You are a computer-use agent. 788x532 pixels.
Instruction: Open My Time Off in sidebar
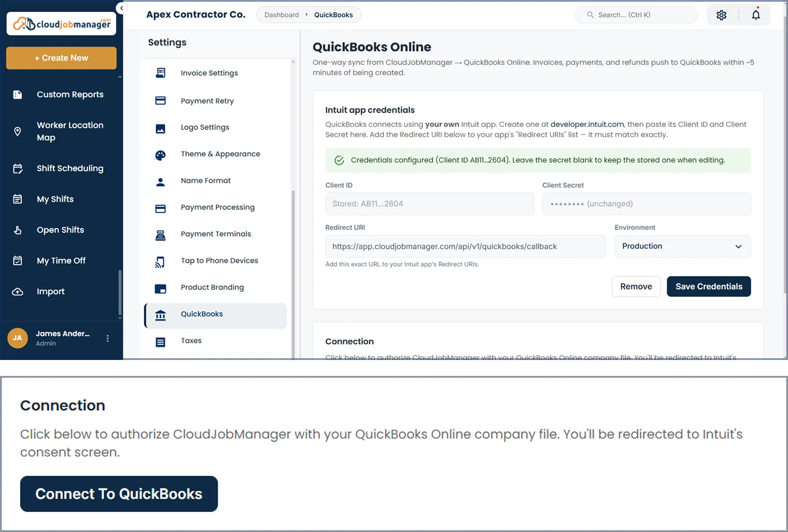[61, 261]
